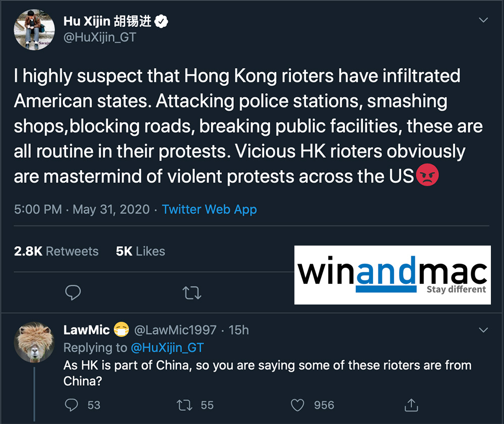Screen dimensions: 504x424
Task: Retweet LawMic's reply
Action: (182, 404)
